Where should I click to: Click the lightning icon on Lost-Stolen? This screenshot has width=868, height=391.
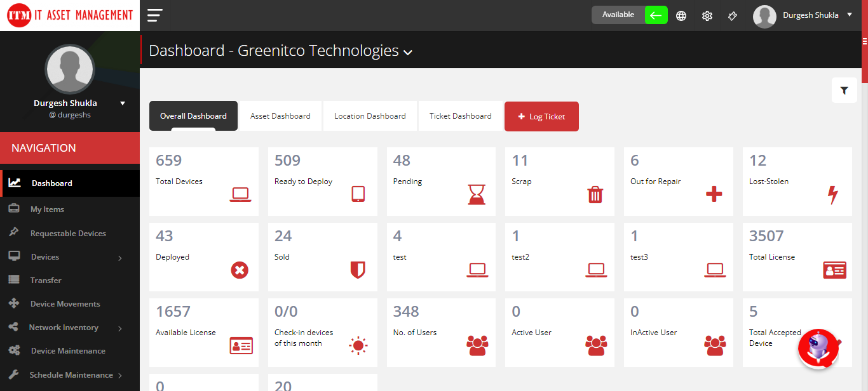833,195
